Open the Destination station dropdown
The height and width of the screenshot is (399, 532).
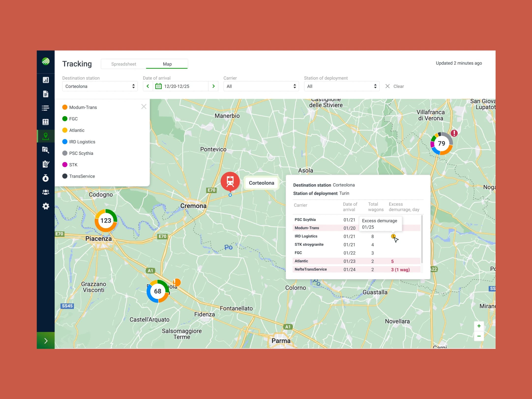pos(100,86)
